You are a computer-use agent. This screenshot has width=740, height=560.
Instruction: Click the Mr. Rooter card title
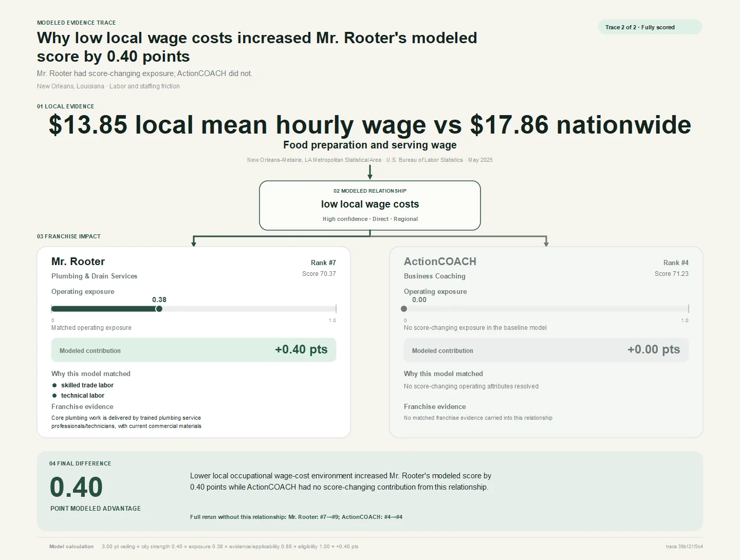point(78,262)
